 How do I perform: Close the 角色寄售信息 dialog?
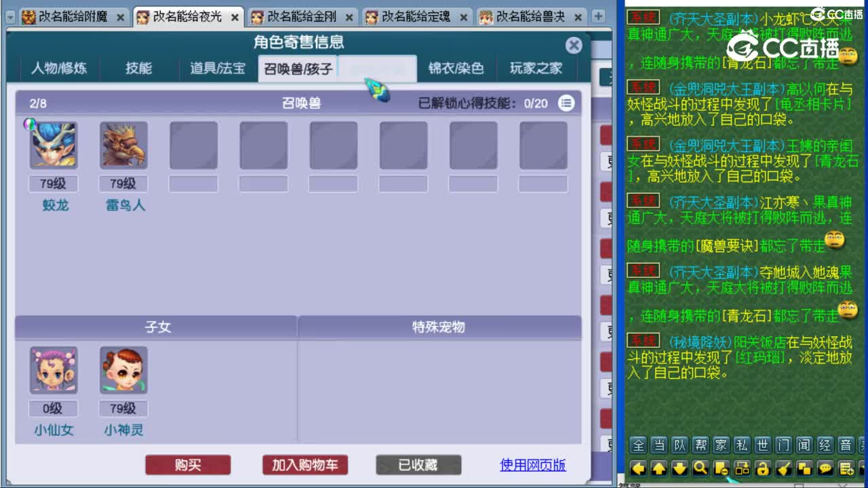(574, 45)
